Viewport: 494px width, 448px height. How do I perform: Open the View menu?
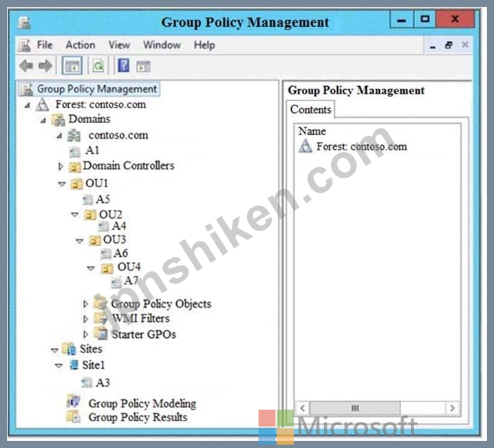click(119, 45)
